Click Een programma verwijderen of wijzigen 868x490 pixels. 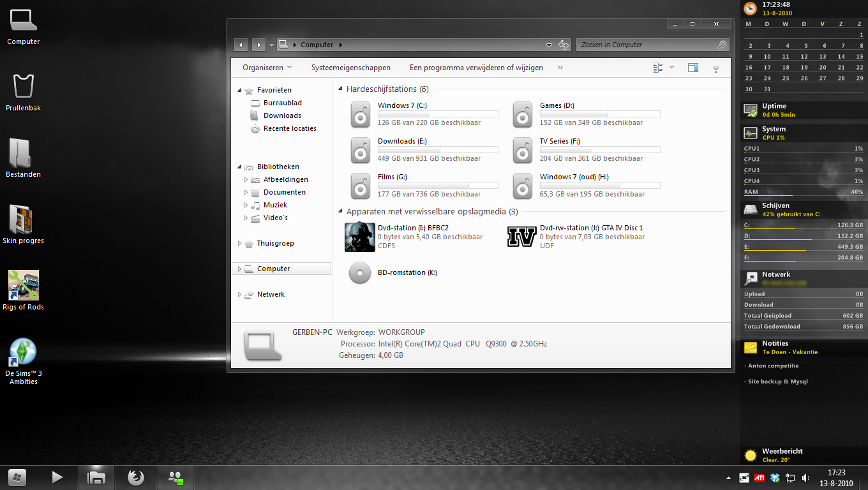tap(476, 68)
